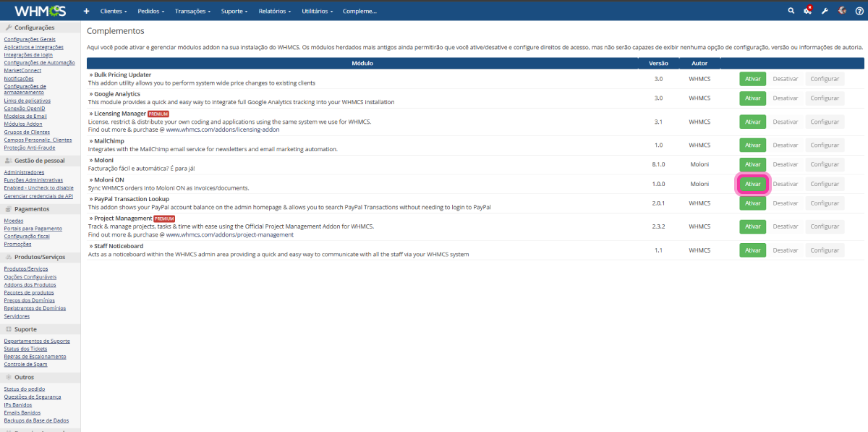This screenshot has height=432, width=868.
Task: Click Desativar on the Staff Noticeboard row
Action: click(786, 250)
